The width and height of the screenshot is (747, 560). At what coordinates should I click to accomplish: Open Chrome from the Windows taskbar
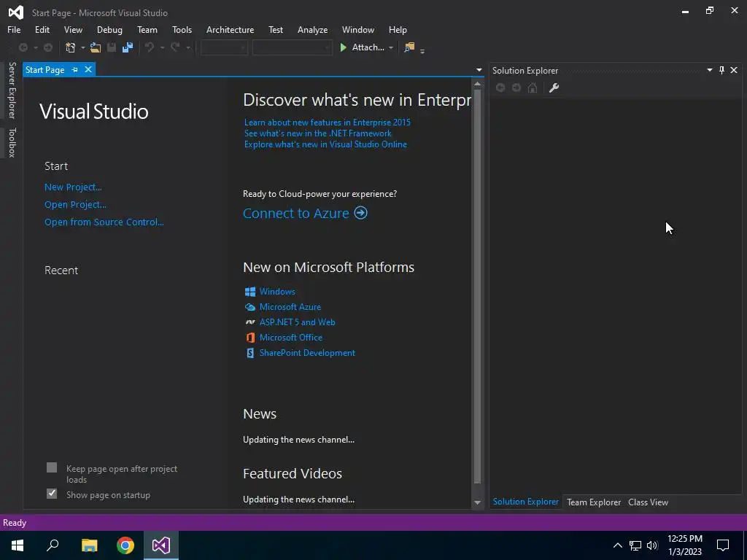125,545
